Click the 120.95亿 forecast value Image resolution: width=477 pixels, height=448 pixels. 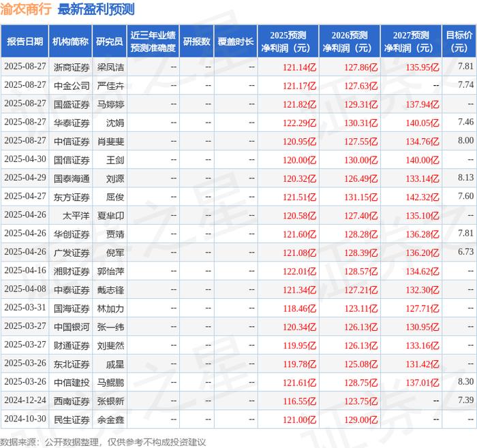[x=300, y=142]
